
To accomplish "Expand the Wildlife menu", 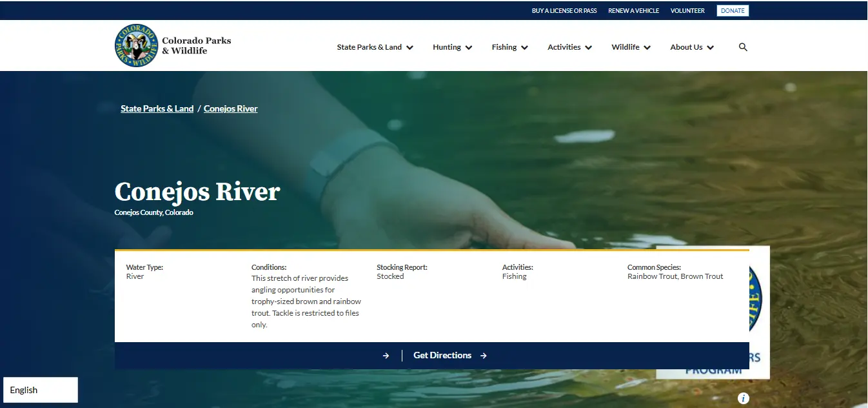I will pos(631,47).
